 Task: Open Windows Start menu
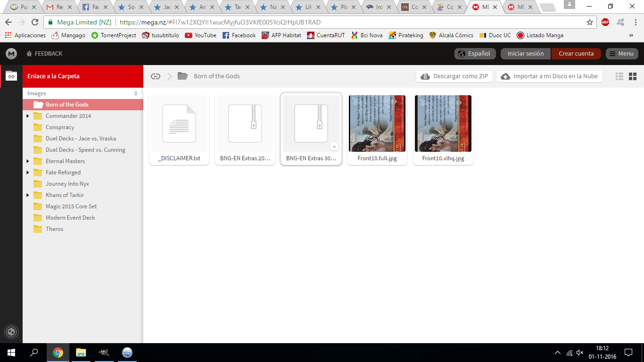point(11,353)
